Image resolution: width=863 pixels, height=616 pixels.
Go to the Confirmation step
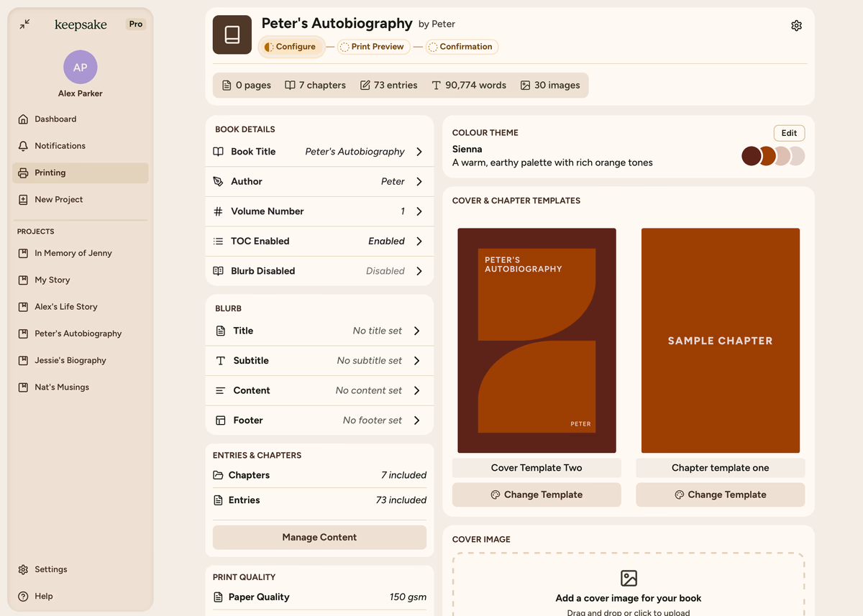[x=461, y=47]
